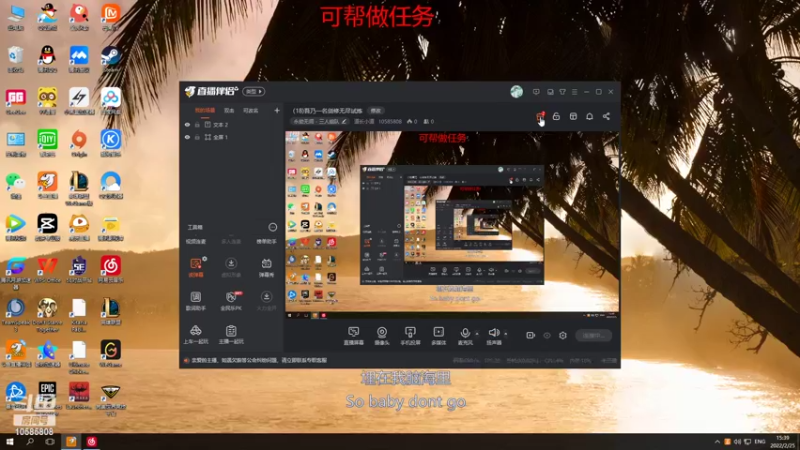Open Windows taskbar search
Screen dimensions: 800x450
(30, 441)
